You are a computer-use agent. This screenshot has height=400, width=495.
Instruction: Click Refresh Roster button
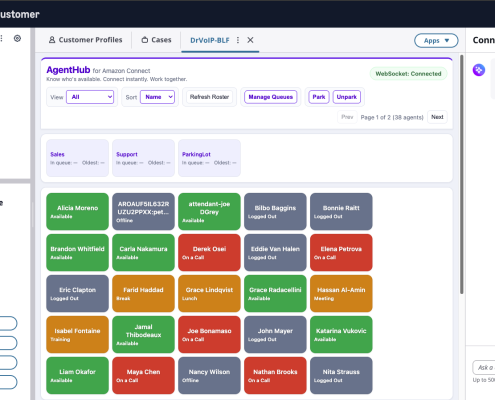coord(209,97)
